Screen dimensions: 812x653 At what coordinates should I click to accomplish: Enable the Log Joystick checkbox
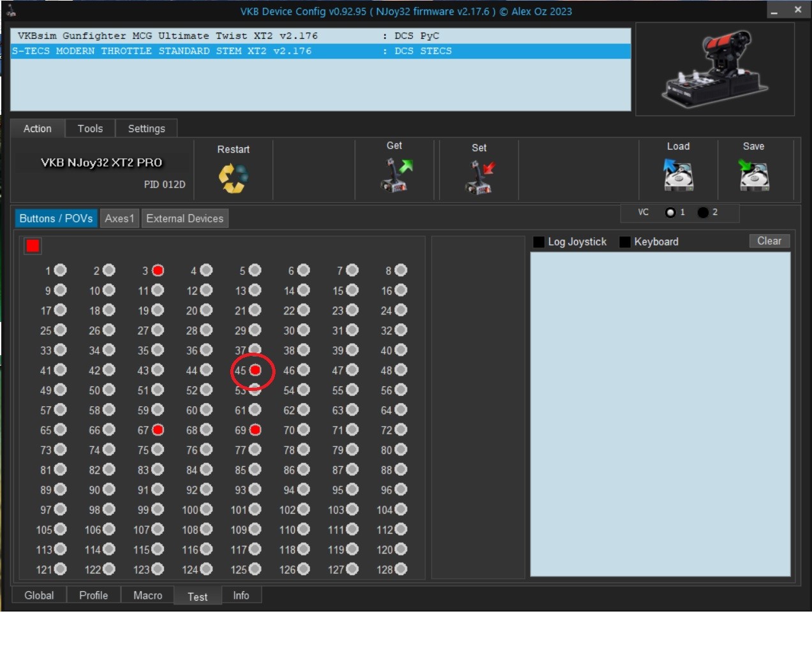point(539,242)
